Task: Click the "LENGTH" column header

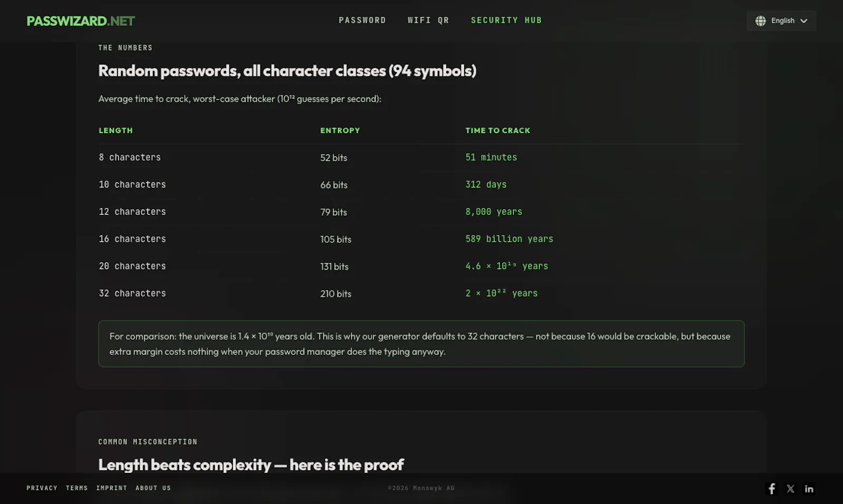Action: click(115, 130)
